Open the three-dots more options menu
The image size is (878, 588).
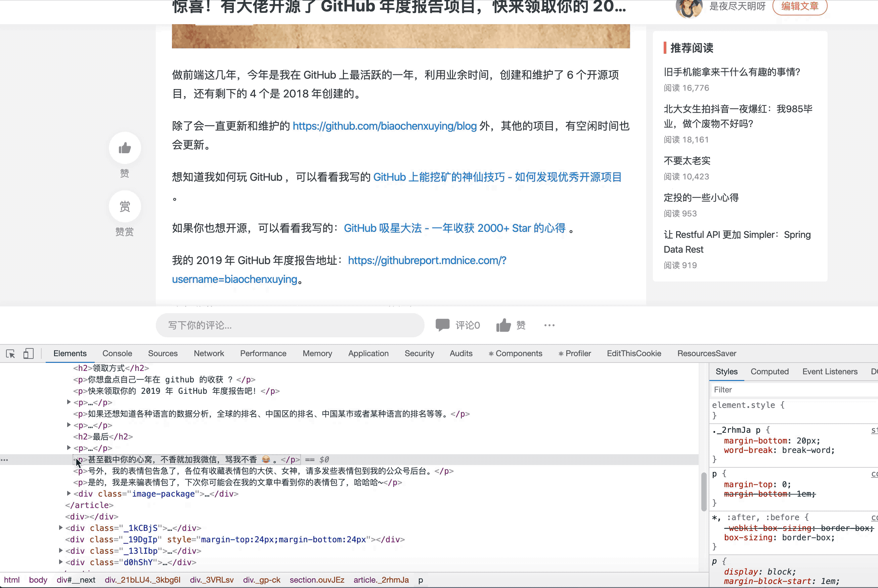[x=549, y=325]
